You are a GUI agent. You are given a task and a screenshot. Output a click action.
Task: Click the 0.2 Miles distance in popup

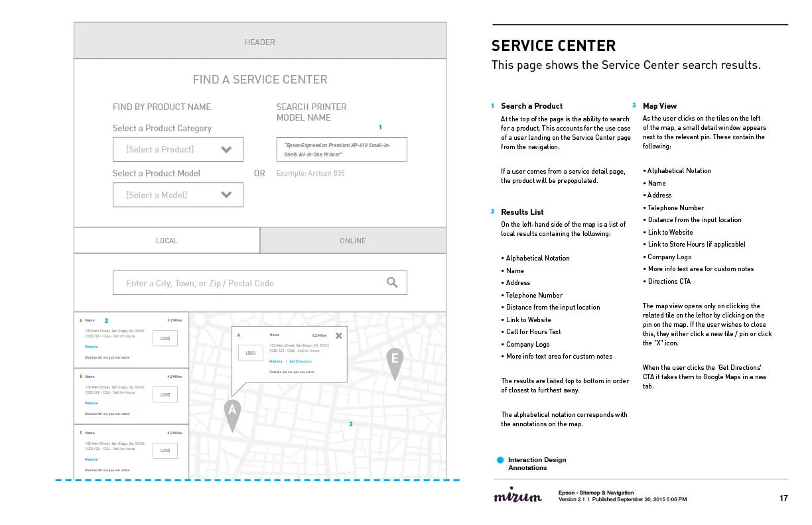point(319,335)
